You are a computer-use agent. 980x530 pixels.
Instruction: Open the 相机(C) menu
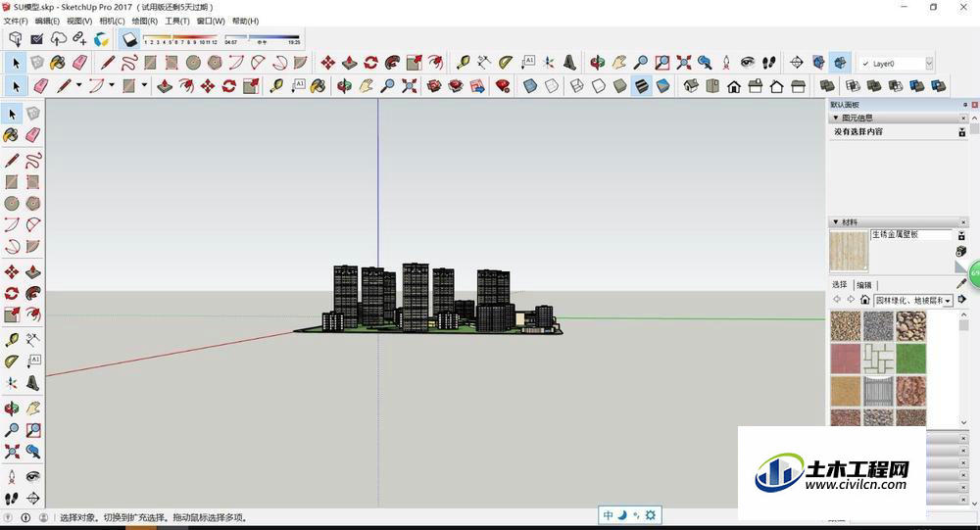[x=112, y=22]
